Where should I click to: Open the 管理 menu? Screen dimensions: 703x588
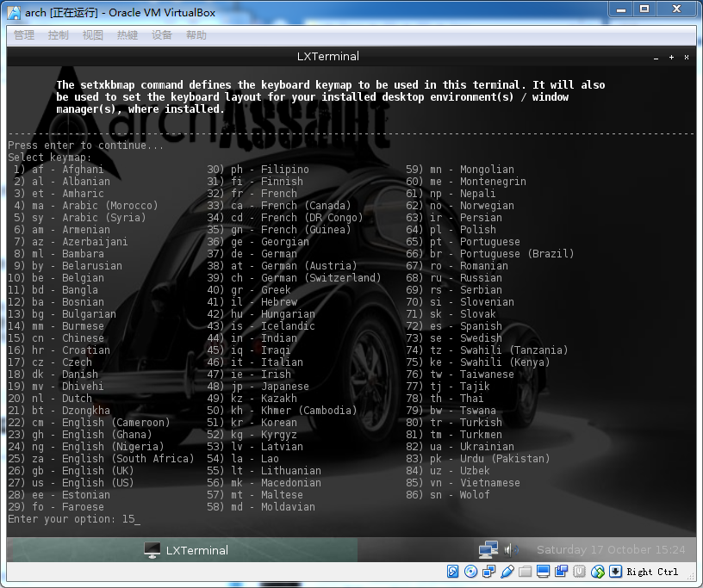24,35
